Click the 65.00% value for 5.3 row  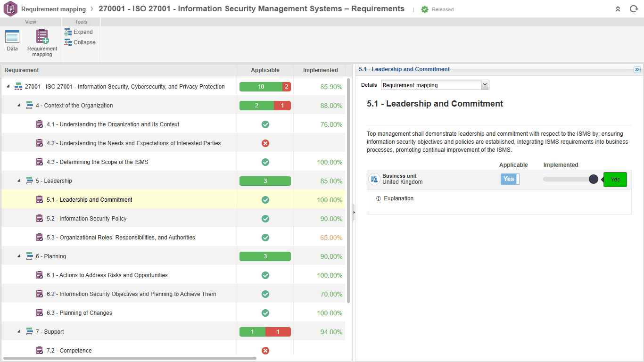331,238
